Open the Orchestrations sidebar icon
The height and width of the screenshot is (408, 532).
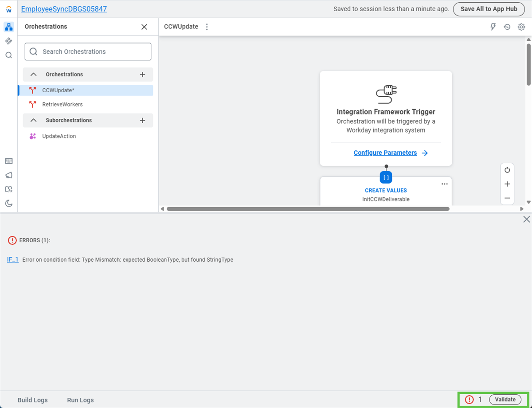pos(9,27)
